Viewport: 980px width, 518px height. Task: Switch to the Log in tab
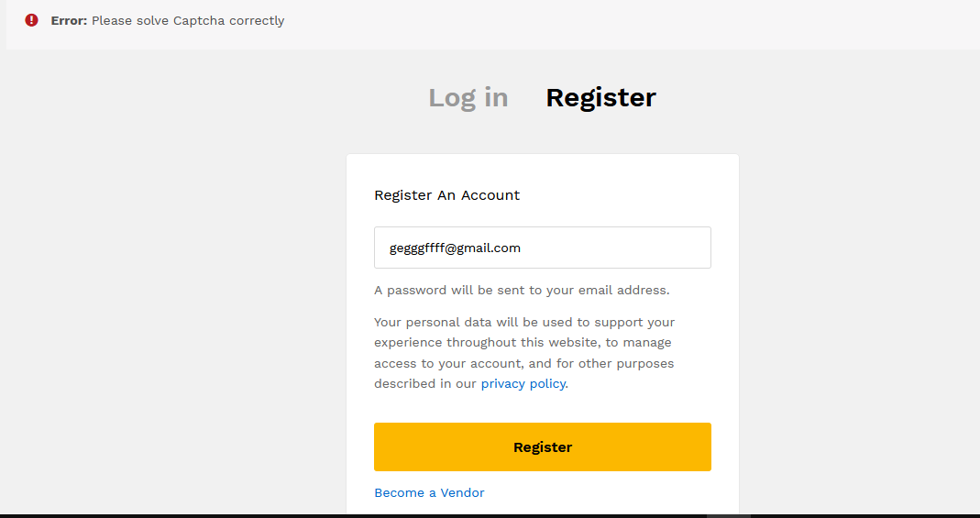468,97
